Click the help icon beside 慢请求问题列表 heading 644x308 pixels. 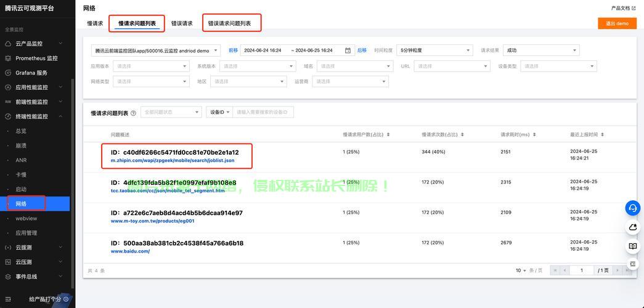[133, 113]
